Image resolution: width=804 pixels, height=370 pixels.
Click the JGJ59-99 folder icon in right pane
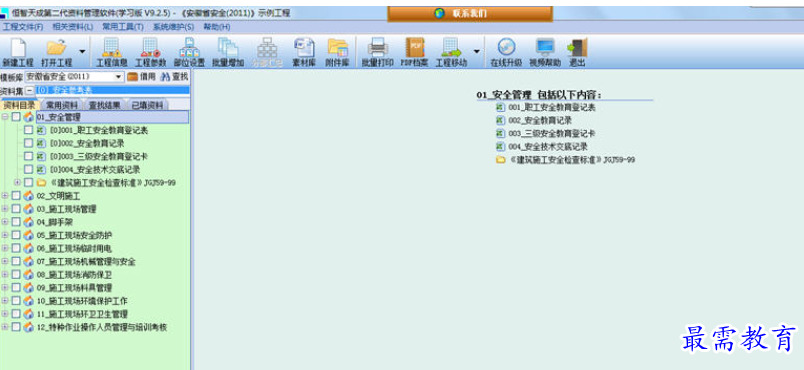tap(500, 160)
